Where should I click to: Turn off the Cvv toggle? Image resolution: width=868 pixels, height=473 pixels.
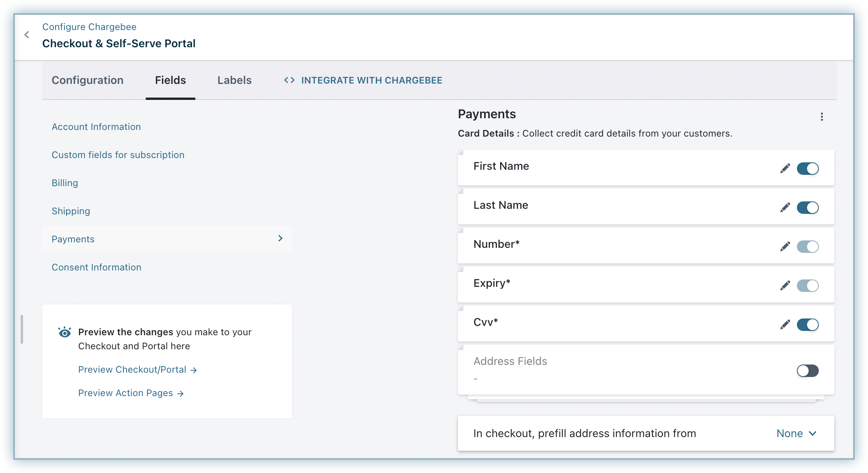[x=807, y=325]
